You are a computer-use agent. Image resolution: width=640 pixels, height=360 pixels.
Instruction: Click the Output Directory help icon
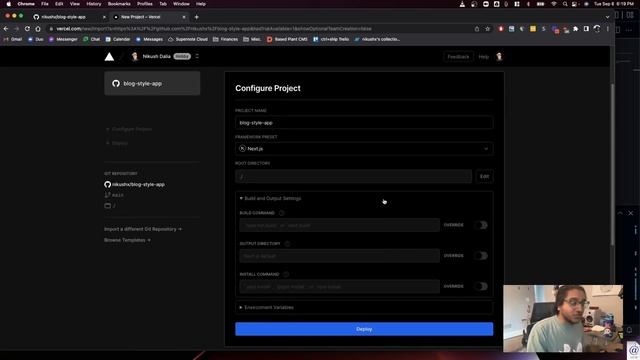point(287,244)
